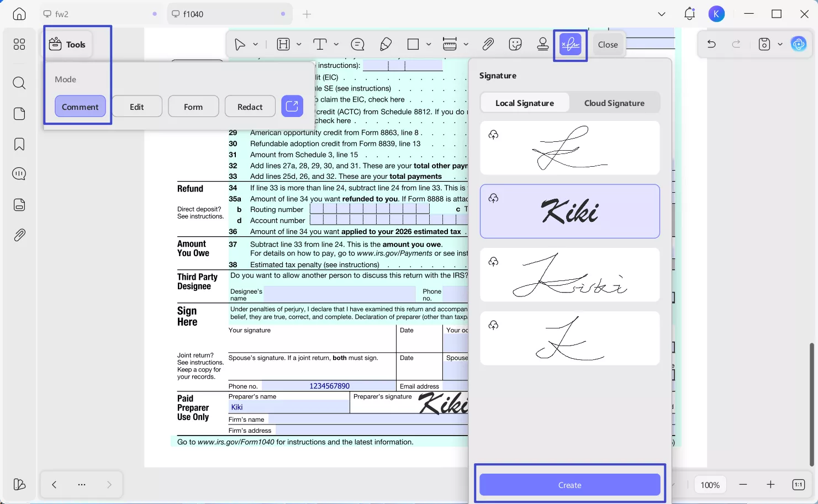This screenshot has height=504, width=818.
Task: Open the Cloud Signature tab
Action: click(x=614, y=103)
